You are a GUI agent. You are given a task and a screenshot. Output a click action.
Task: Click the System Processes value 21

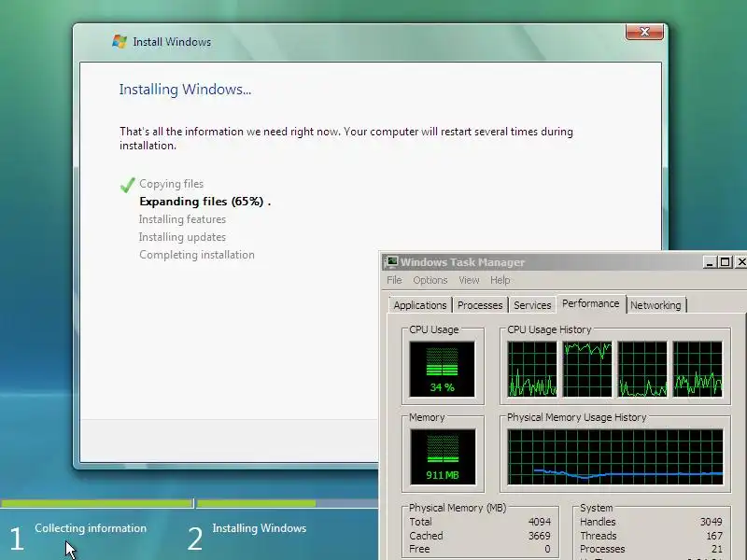tap(717, 549)
